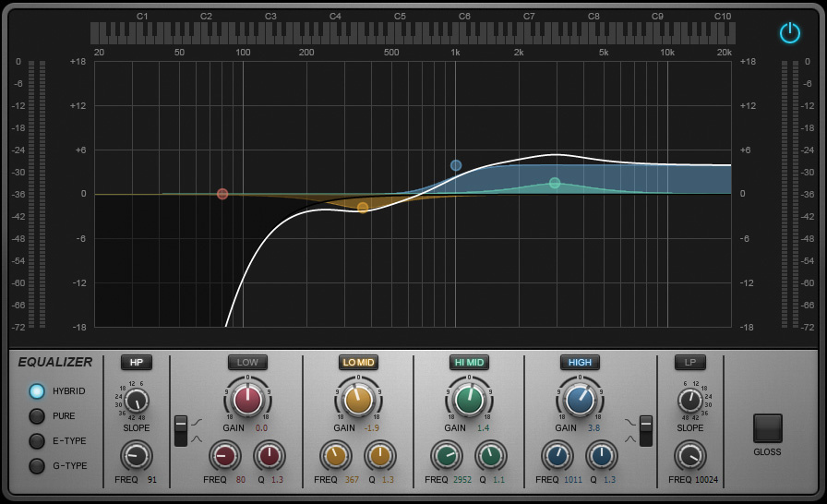Click the HIGH band shelf/peak shape switch
Image resolution: width=827 pixels, height=504 pixels.
pos(646,430)
